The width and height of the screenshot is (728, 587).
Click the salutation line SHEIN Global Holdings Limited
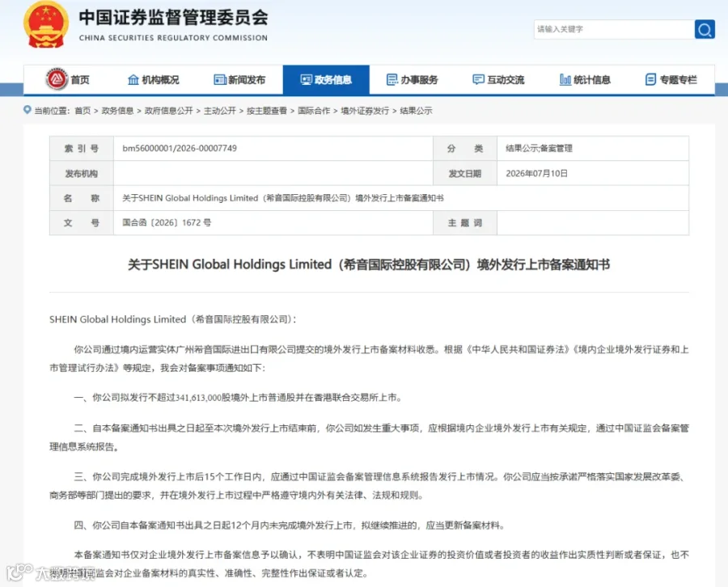pos(173,319)
